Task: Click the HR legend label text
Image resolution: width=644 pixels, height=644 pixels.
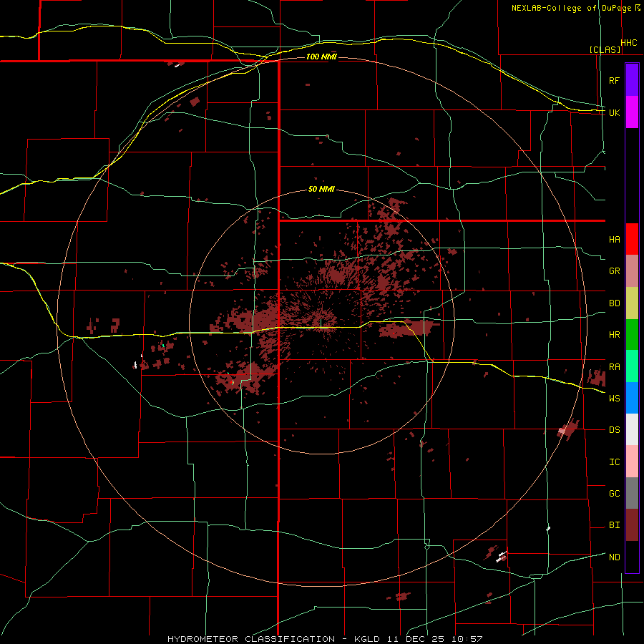Action: (x=614, y=335)
